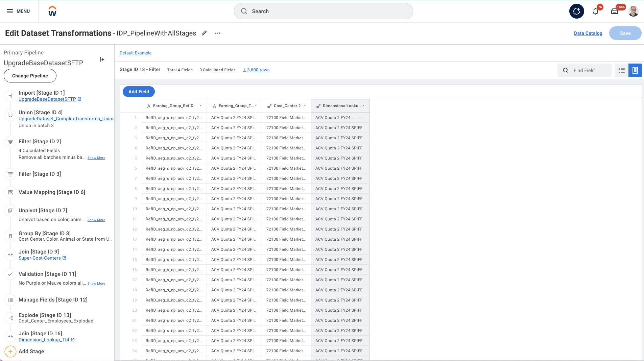Screen dimensions: 644x361
Task: Click the Add Stage label
Action: [x=31, y=352]
